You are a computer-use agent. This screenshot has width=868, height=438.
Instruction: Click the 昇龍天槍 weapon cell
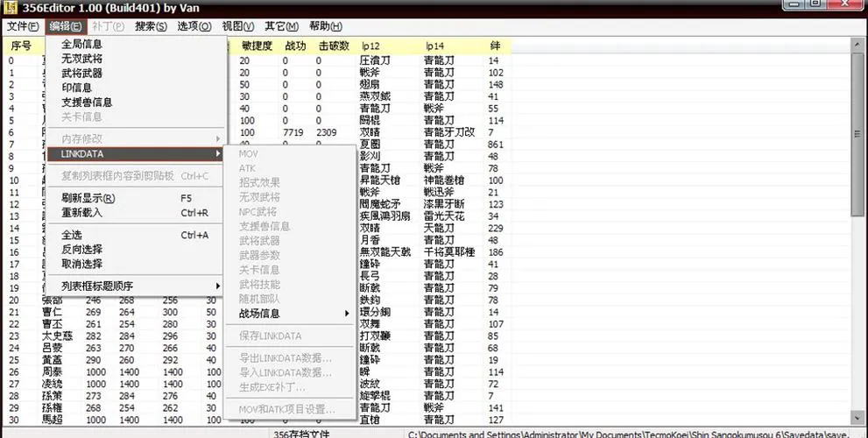[x=380, y=180]
